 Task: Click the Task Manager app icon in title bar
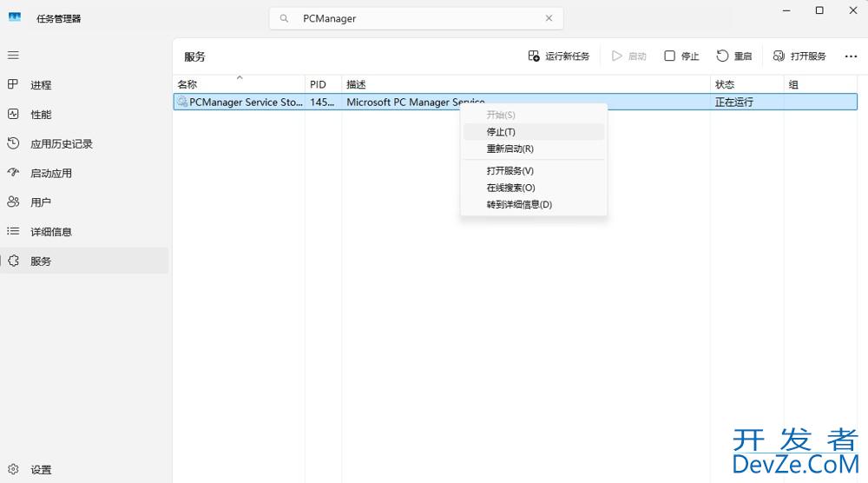15,17
